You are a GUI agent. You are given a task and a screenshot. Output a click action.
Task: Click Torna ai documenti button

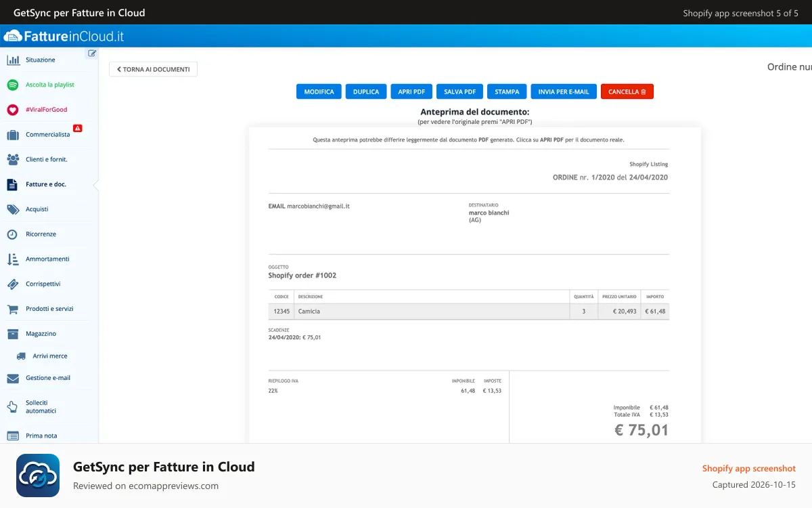pyautogui.click(x=154, y=69)
